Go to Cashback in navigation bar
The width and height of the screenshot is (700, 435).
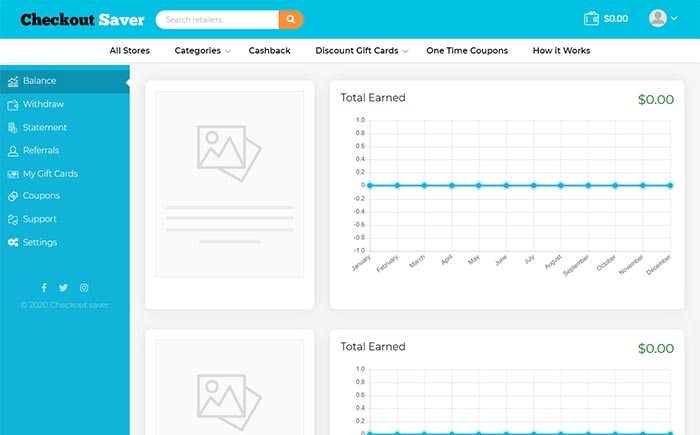coord(270,50)
